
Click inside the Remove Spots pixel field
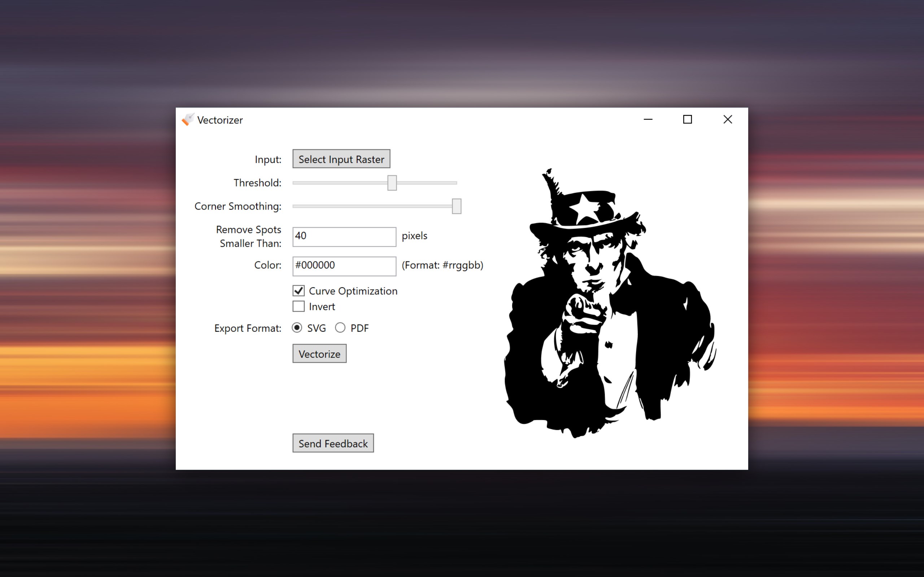point(344,236)
